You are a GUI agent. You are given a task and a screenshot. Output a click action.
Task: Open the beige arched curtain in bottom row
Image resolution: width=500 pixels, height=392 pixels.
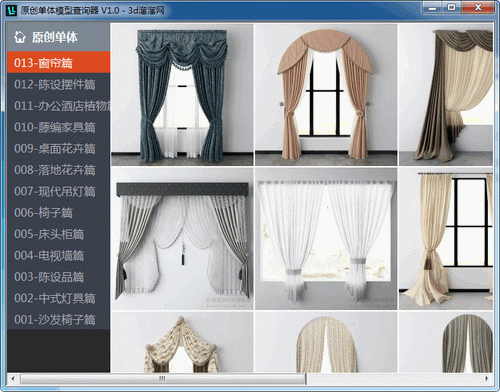(x=326, y=342)
